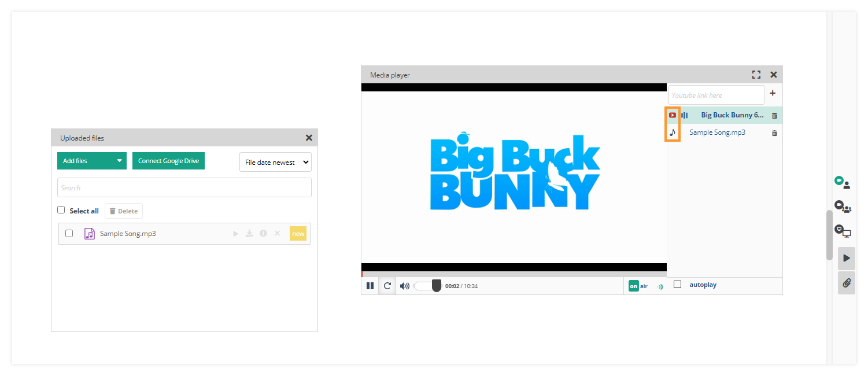Show info for Sample Song.mp3

pos(263,234)
